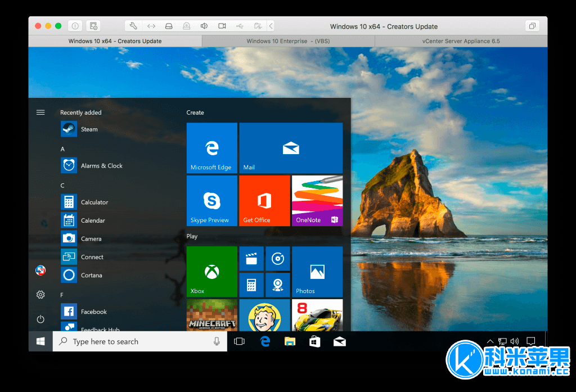576x392 pixels.
Task: Click the view mode button in the title bar
Action: pos(532,26)
